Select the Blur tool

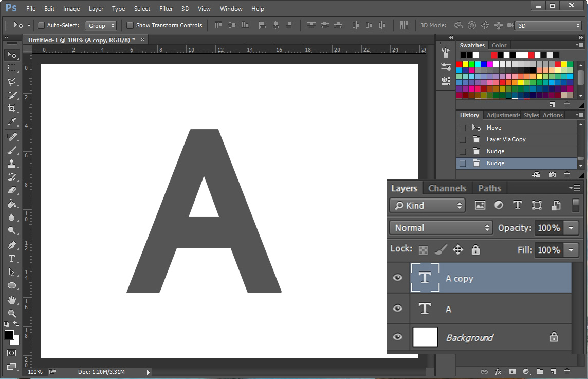pos(12,217)
